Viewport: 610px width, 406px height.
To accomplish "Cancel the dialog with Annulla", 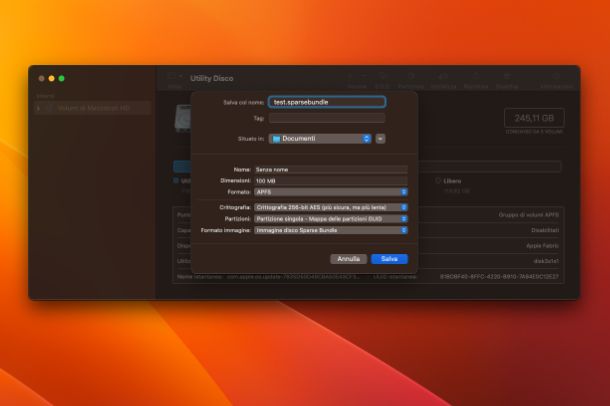I will [x=349, y=259].
